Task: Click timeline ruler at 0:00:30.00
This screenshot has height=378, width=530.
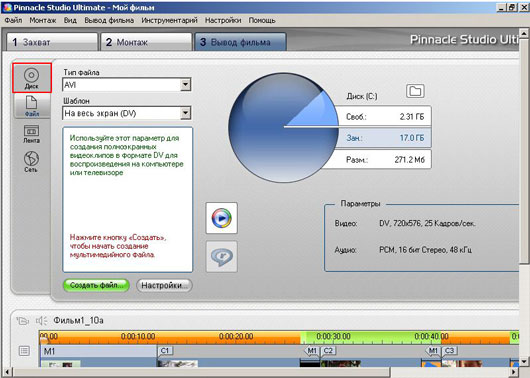Action: pos(333,336)
